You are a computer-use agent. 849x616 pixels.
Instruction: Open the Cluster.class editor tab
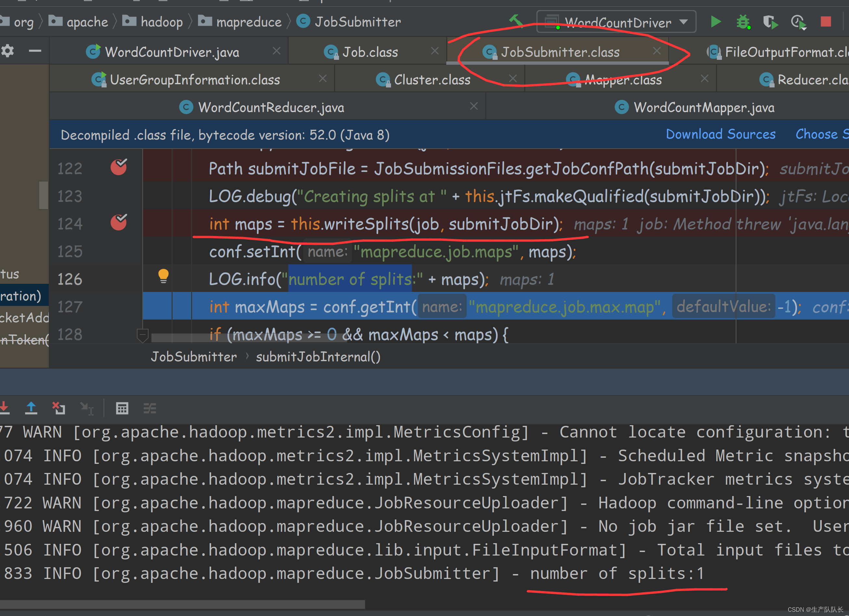tap(432, 80)
